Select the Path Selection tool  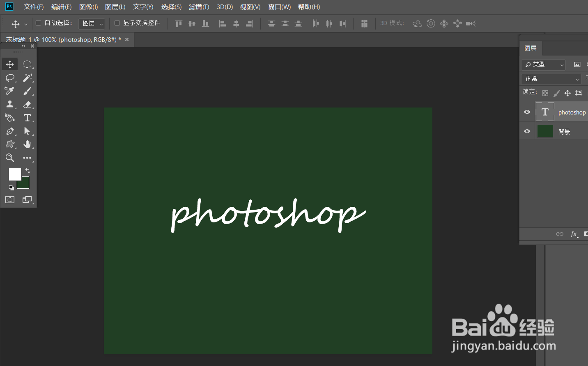[x=27, y=131]
